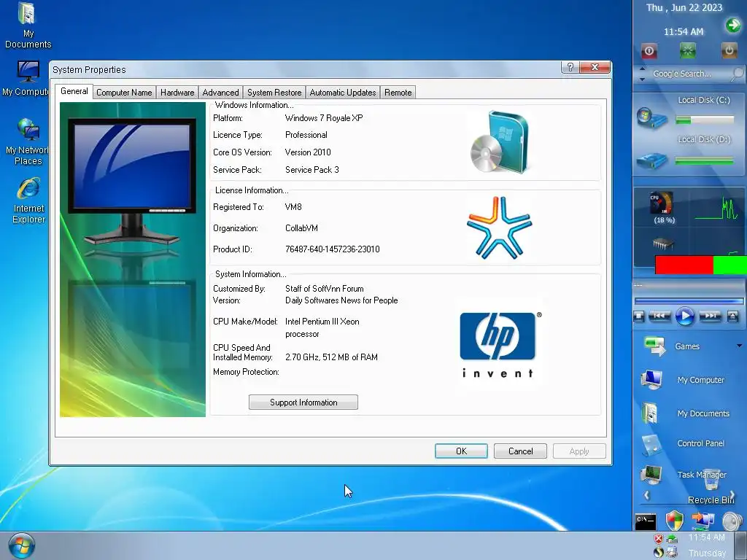747x560 pixels.
Task: Switch to the Computer Name tab
Action: pos(124,93)
